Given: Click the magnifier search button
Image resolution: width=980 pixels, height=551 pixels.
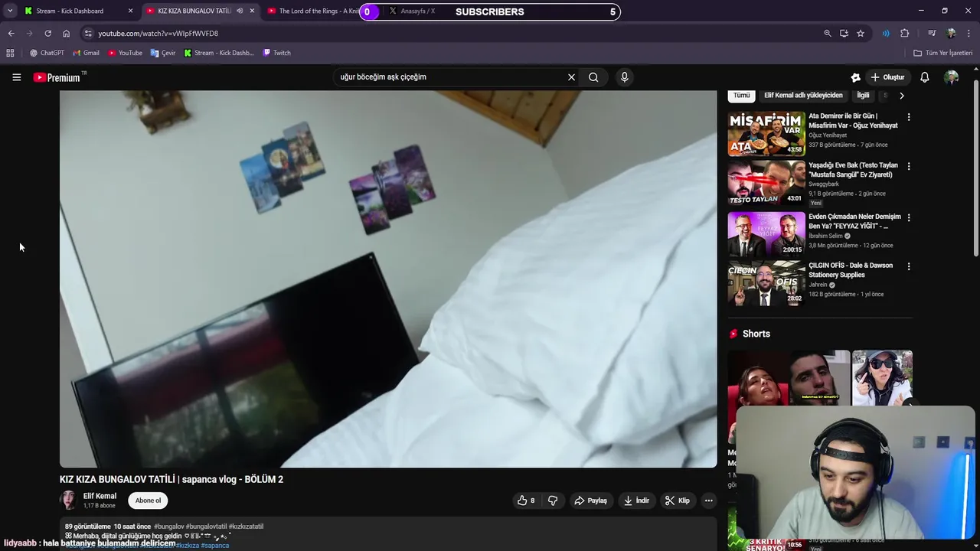Looking at the screenshot, I should coord(593,77).
